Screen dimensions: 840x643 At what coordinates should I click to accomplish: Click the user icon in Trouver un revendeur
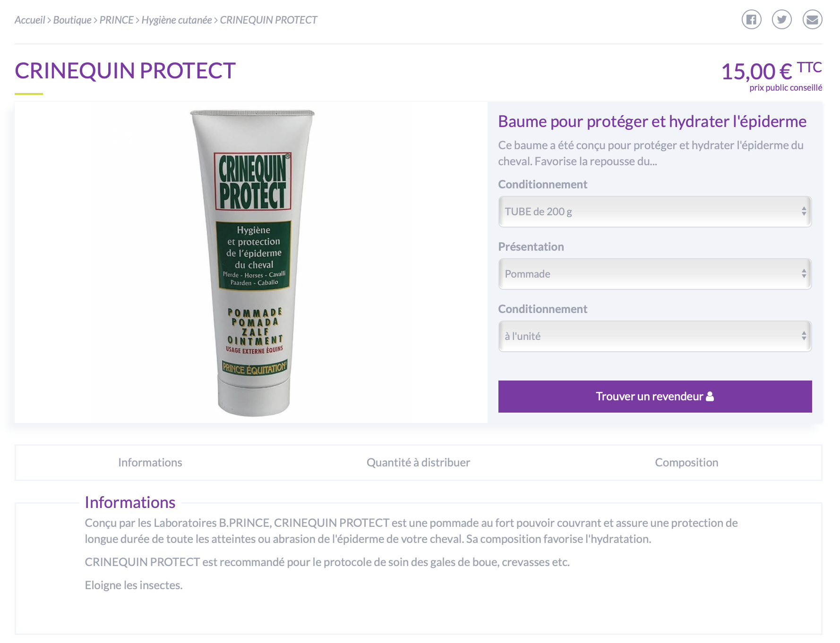pos(710,397)
